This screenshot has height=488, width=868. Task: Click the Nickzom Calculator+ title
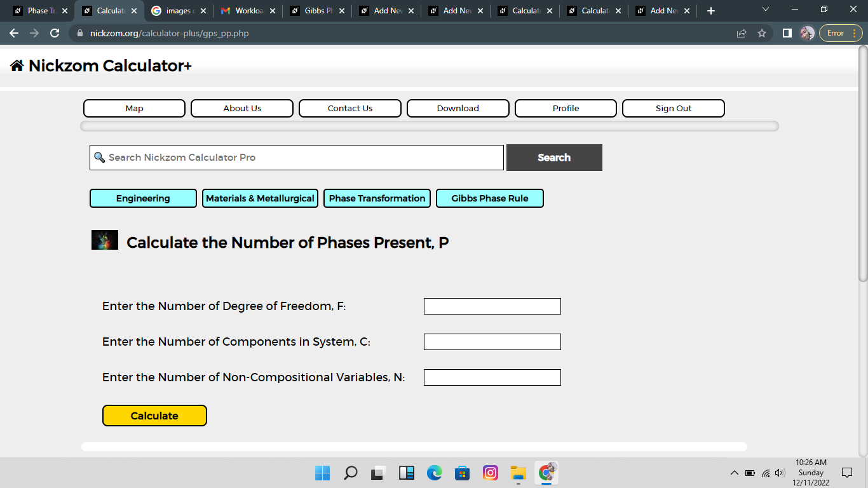[x=110, y=65]
